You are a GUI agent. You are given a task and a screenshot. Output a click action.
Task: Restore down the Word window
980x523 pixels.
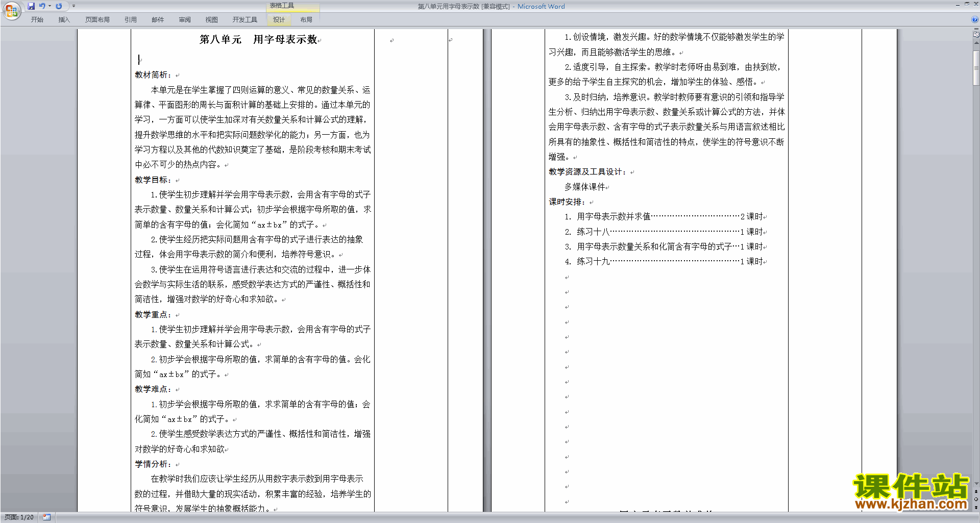(x=967, y=4)
